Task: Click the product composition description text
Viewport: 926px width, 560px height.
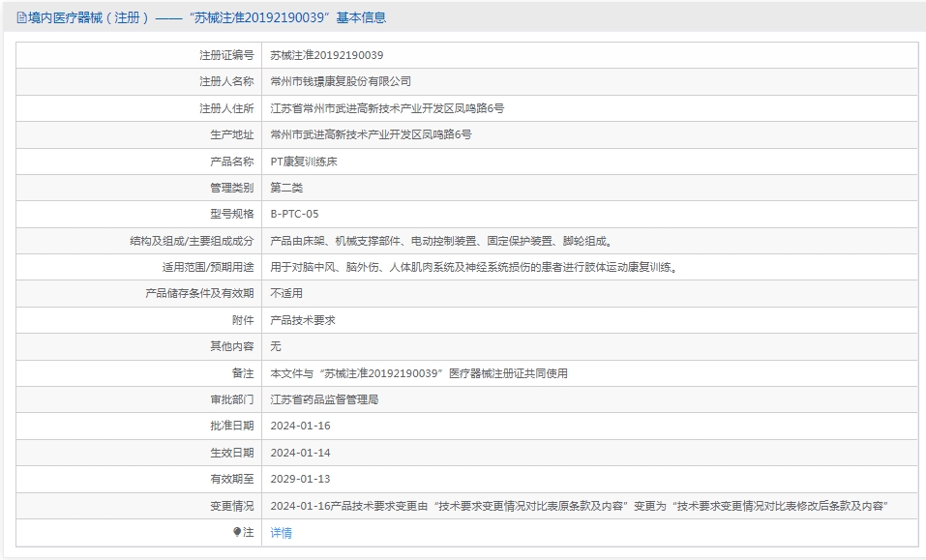Action: click(x=440, y=241)
